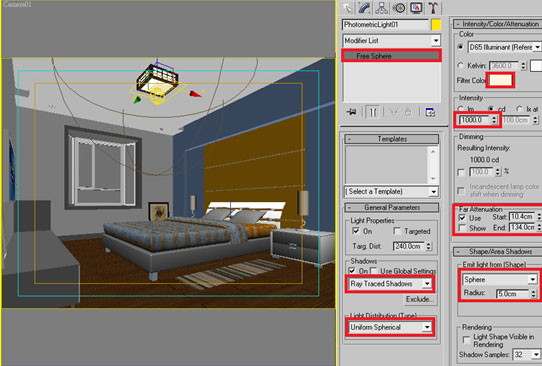Click the Exclude... button

coord(420,299)
